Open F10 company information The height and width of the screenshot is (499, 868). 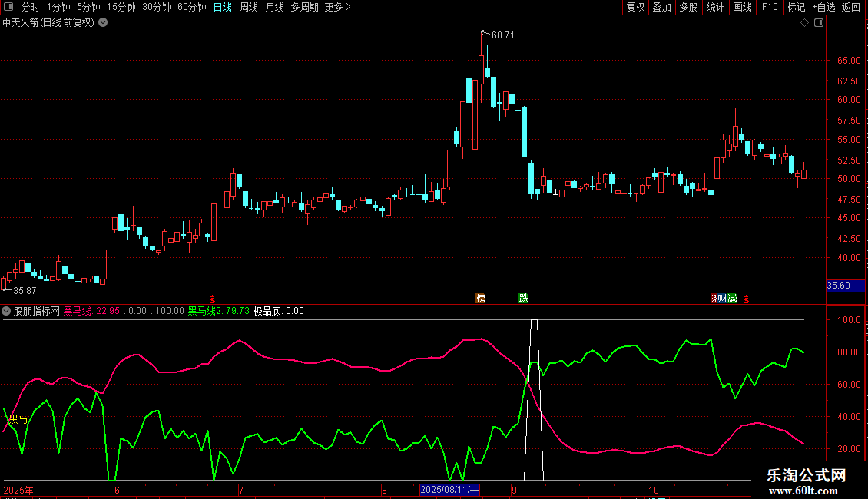pyautogui.click(x=770, y=7)
